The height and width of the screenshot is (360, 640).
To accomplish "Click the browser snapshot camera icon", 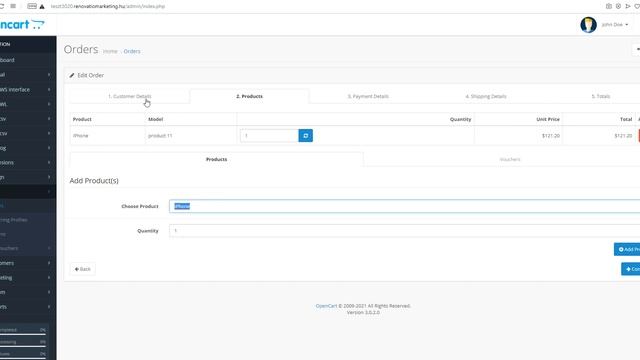I will coord(609,6).
